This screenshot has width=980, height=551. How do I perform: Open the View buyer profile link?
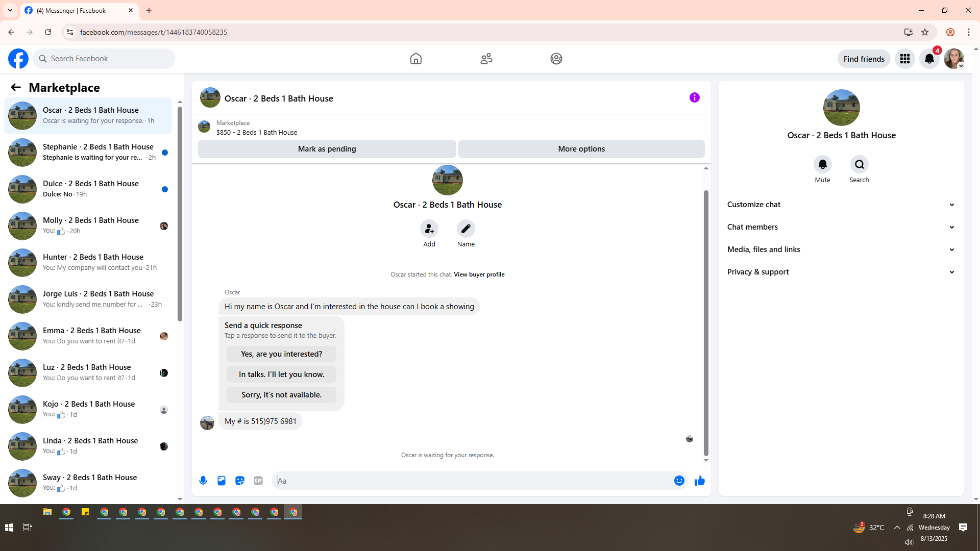pos(479,274)
